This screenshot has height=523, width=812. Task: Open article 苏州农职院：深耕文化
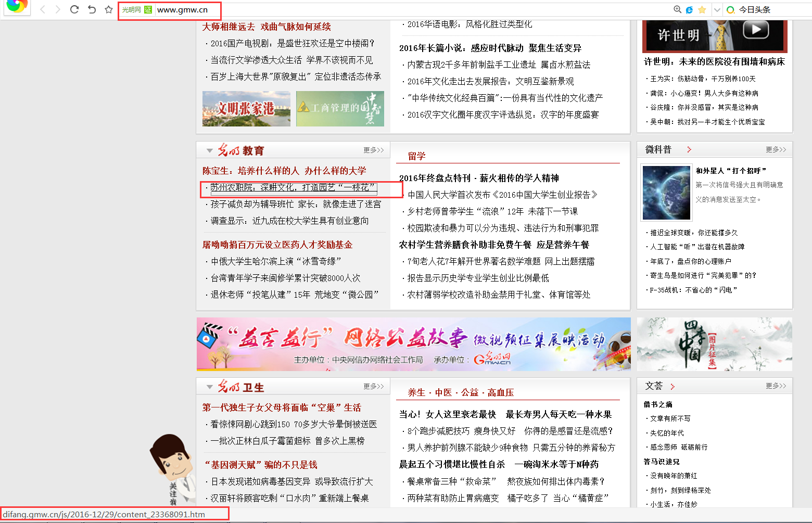[x=293, y=187]
